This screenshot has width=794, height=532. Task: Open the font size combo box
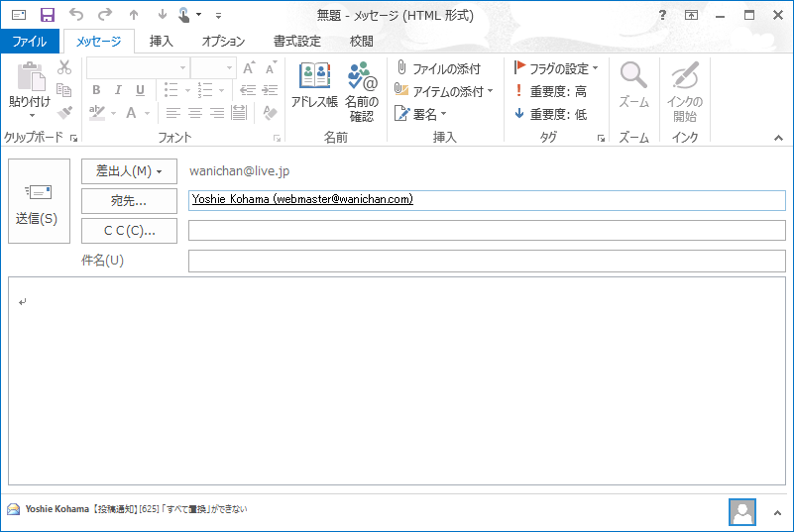coord(213,67)
